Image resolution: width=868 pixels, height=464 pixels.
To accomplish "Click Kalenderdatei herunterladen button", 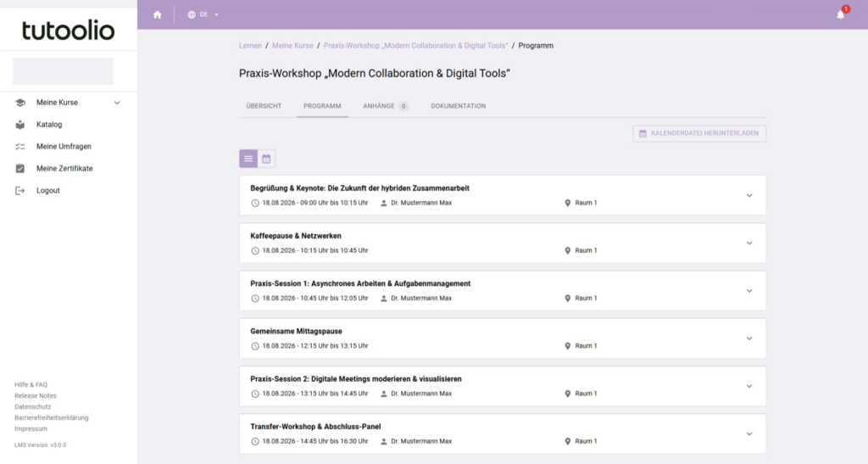I will [x=699, y=133].
